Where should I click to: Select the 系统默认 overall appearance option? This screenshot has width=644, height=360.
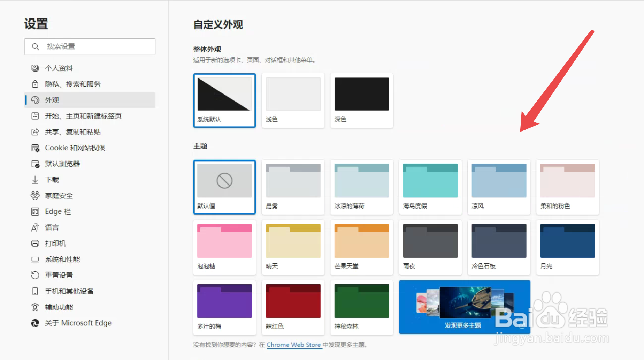tap(224, 100)
